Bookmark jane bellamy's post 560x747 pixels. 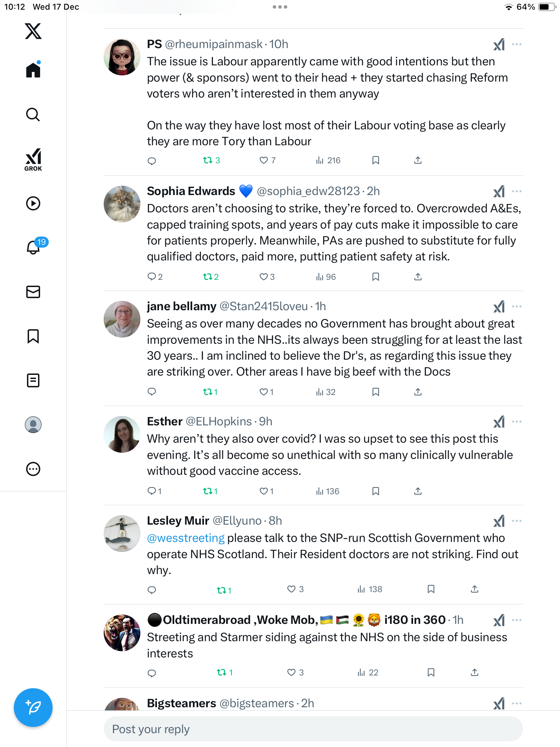tap(376, 392)
